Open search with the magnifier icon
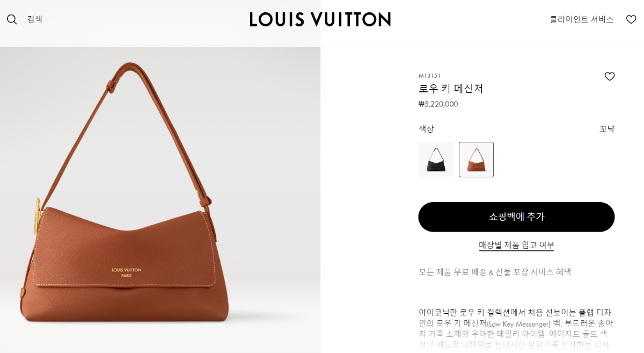This screenshot has width=644, height=353. pos(12,19)
